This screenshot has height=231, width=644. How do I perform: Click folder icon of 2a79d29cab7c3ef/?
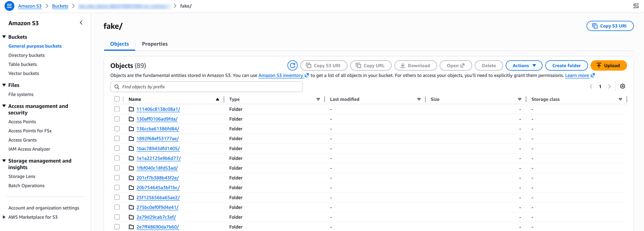point(131,217)
